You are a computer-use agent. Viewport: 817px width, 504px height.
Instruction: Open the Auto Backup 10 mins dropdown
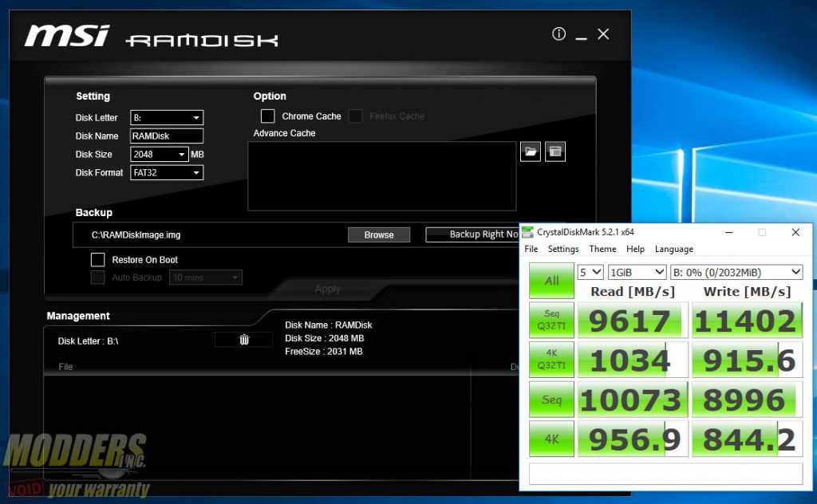[206, 278]
